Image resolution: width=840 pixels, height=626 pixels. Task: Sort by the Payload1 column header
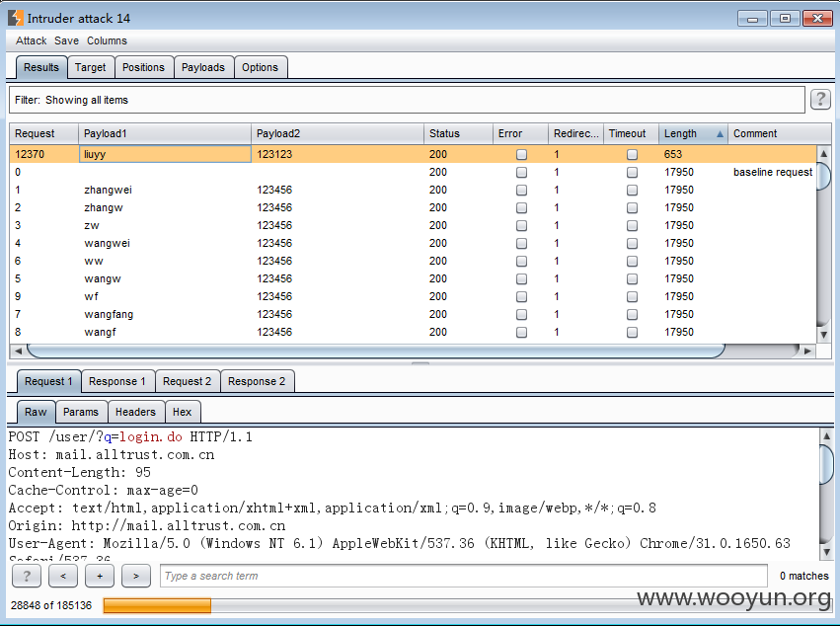(165, 134)
